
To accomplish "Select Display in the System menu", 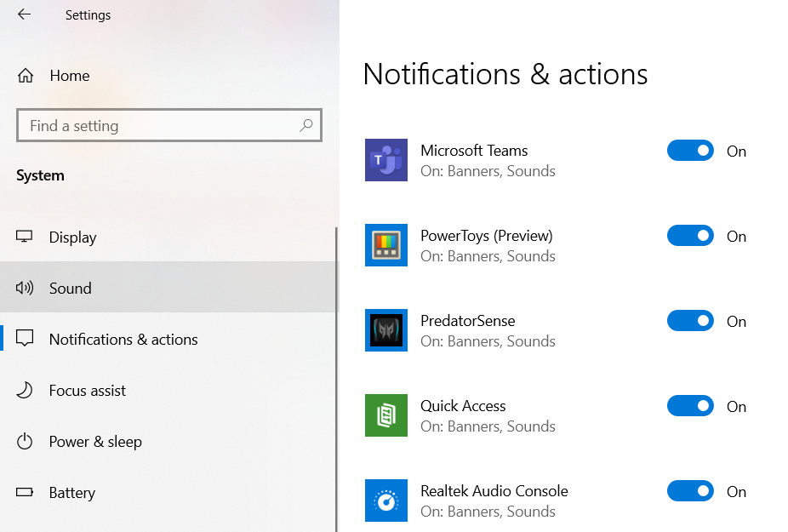I will [x=168, y=237].
